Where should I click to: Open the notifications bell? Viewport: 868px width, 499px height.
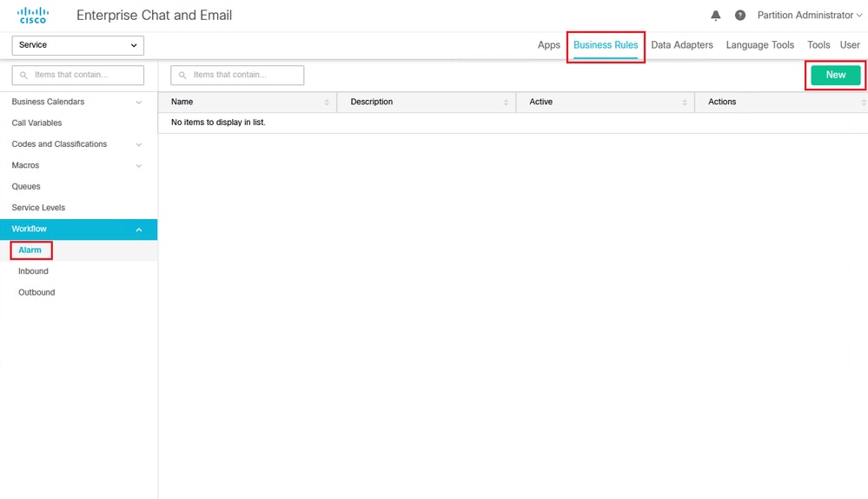tap(715, 16)
